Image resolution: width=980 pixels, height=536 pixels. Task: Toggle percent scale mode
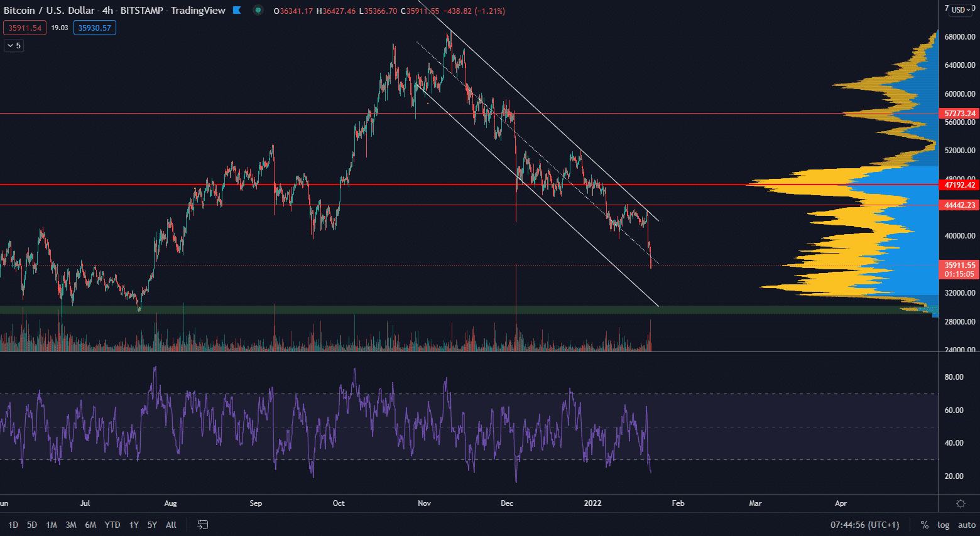(924, 525)
